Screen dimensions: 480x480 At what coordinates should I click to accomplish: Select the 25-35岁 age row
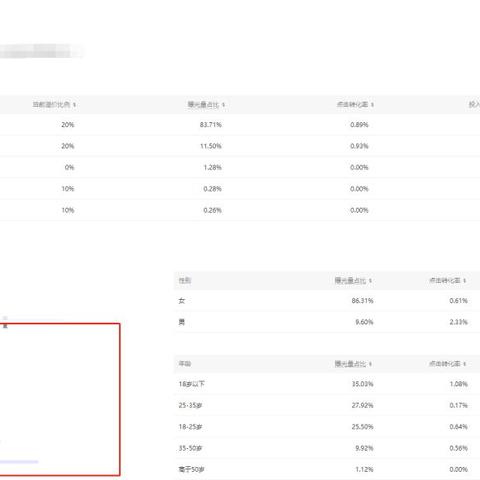tap(327, 405)
